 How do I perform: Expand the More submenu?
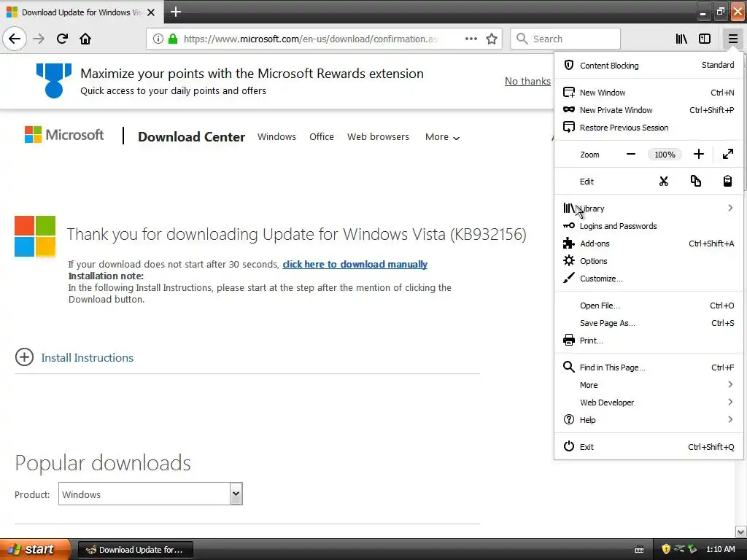(649, 385)
